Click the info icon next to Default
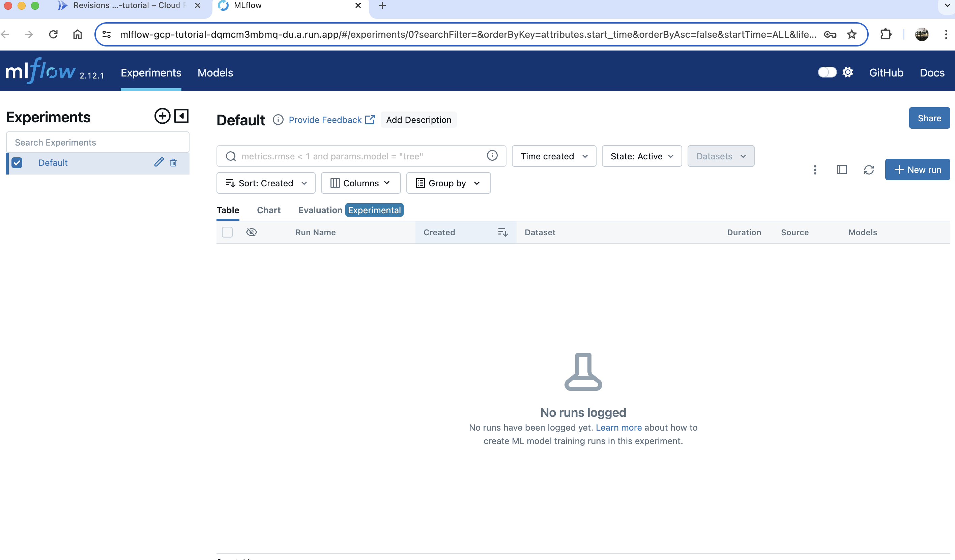 [x=278, y=120]
